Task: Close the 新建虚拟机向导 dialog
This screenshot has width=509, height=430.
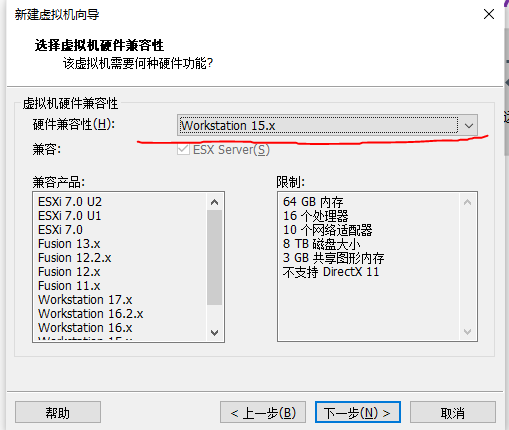Action: tap(489, 14)
